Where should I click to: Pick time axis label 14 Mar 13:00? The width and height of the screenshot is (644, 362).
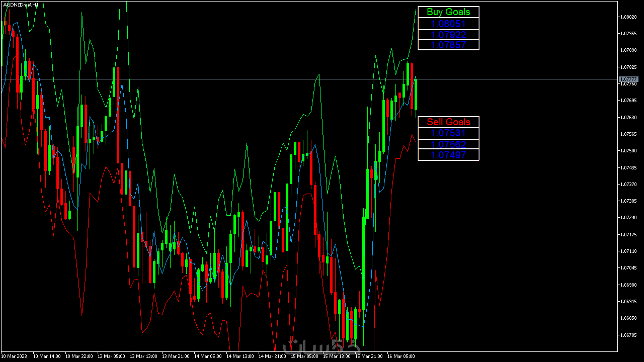point(240,356)
